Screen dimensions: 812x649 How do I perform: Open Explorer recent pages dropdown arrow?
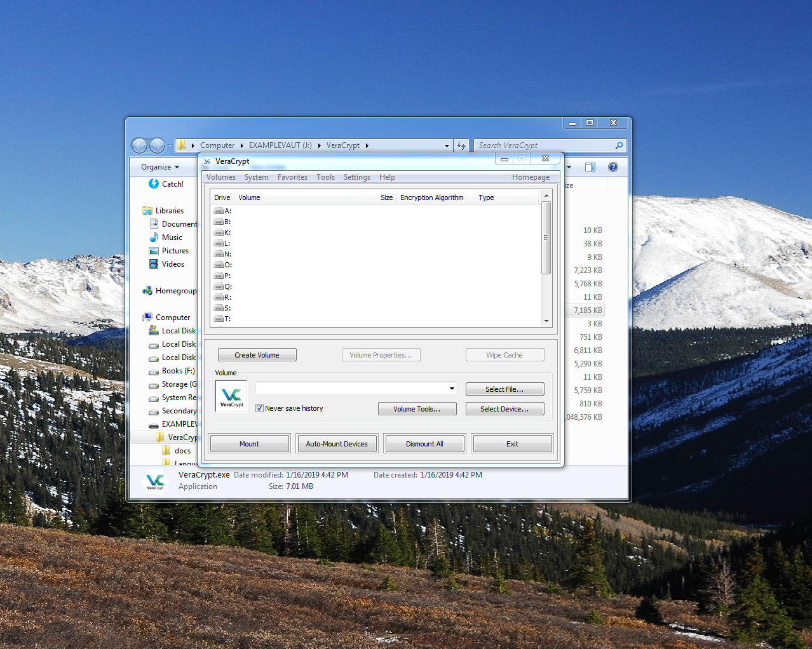point(170,146)
